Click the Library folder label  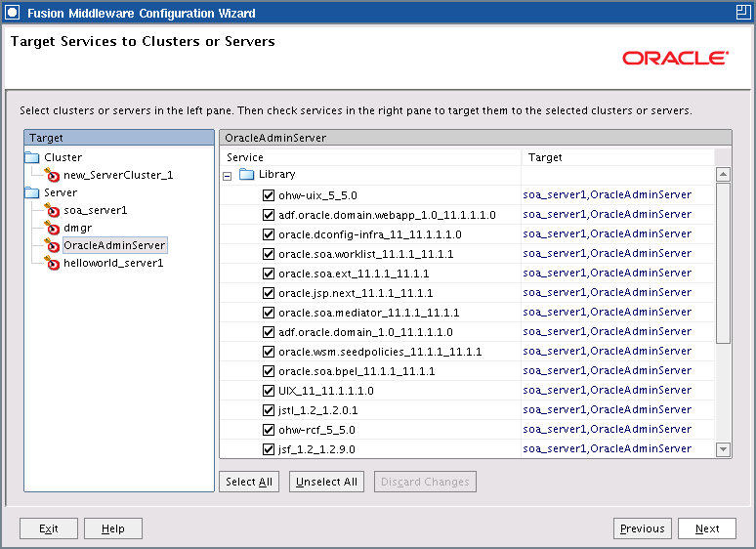(x=276, y=174)
